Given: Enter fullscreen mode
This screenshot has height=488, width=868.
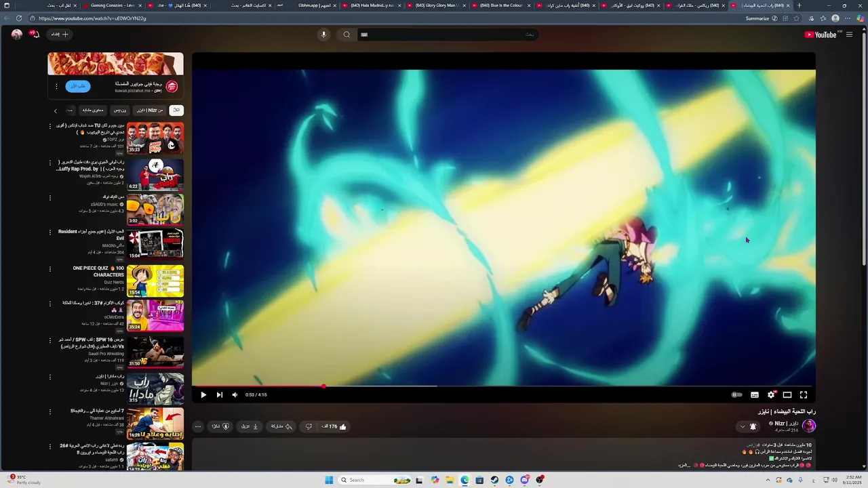Looking at the screenshot, I should click(x=804, y=394).
